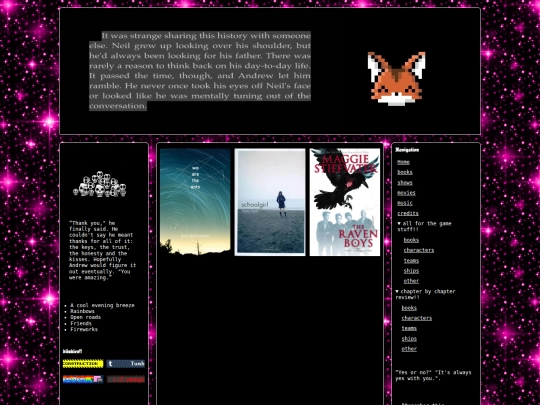Click the dark red-text blinkie
This screenshot has width=540, height=405.
coord(125,379)
